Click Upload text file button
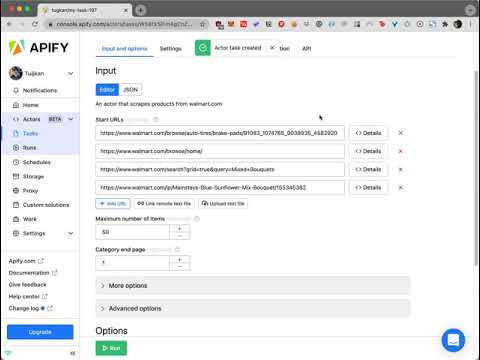Screen dimensions: 480x360 (223, 204)
